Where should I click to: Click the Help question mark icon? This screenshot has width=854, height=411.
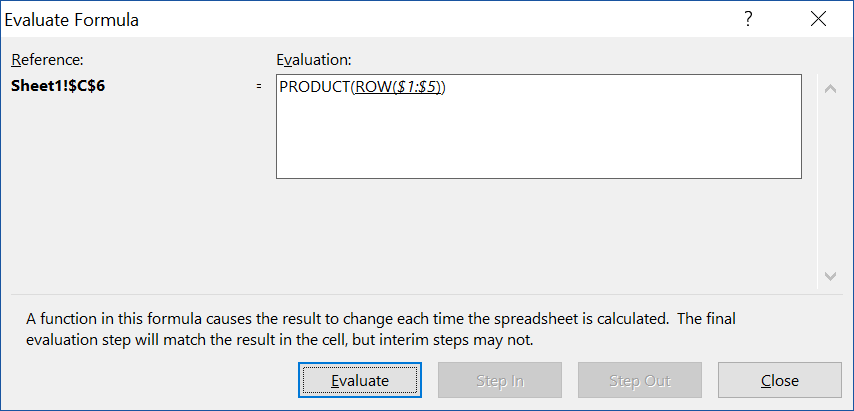(x=748, y=19)
